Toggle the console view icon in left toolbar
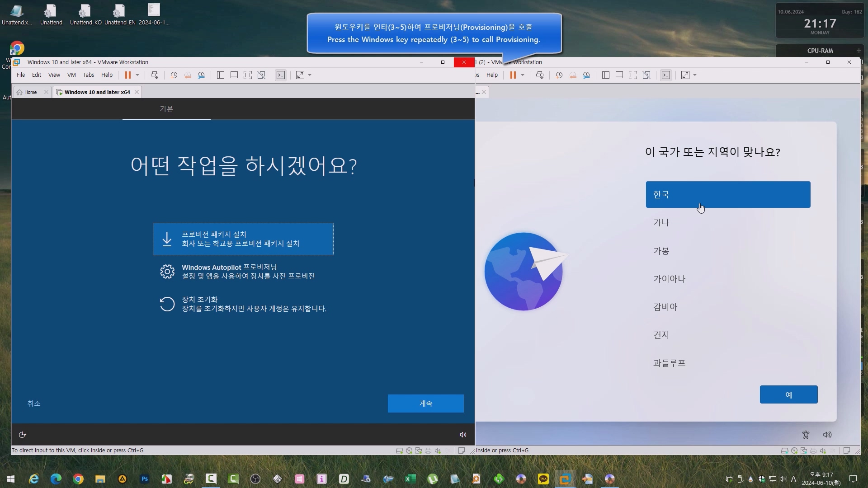Image resolution: width=868 pixels, height=488 pixels. click(281, 75)
